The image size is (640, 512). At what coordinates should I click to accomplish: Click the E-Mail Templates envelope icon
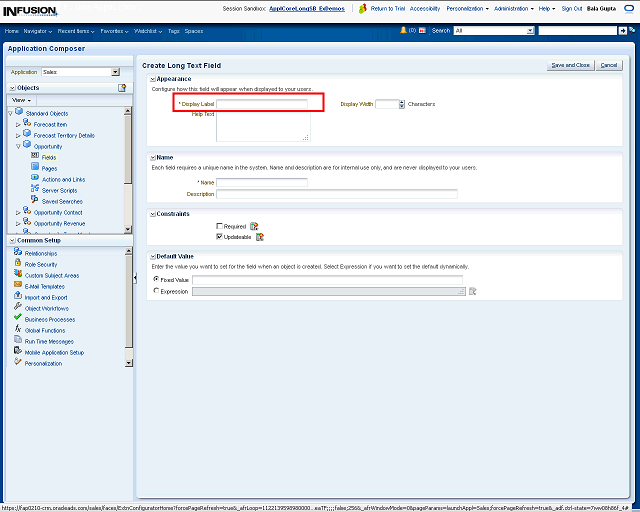(17, 286)
